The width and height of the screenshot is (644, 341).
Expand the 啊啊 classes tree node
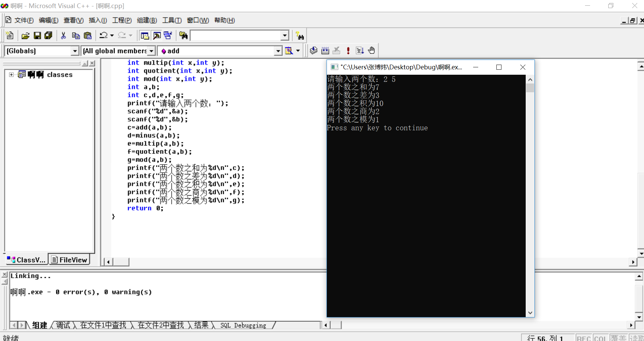coord(11,75)
